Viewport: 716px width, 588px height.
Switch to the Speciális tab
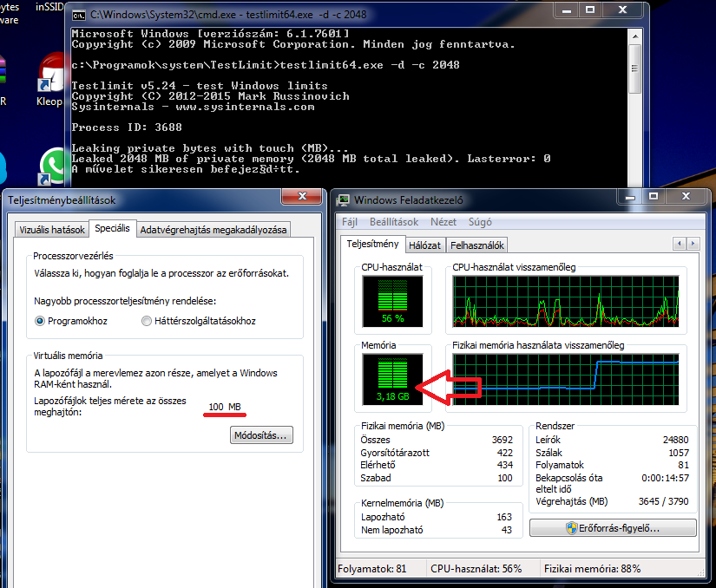point(112,228)
